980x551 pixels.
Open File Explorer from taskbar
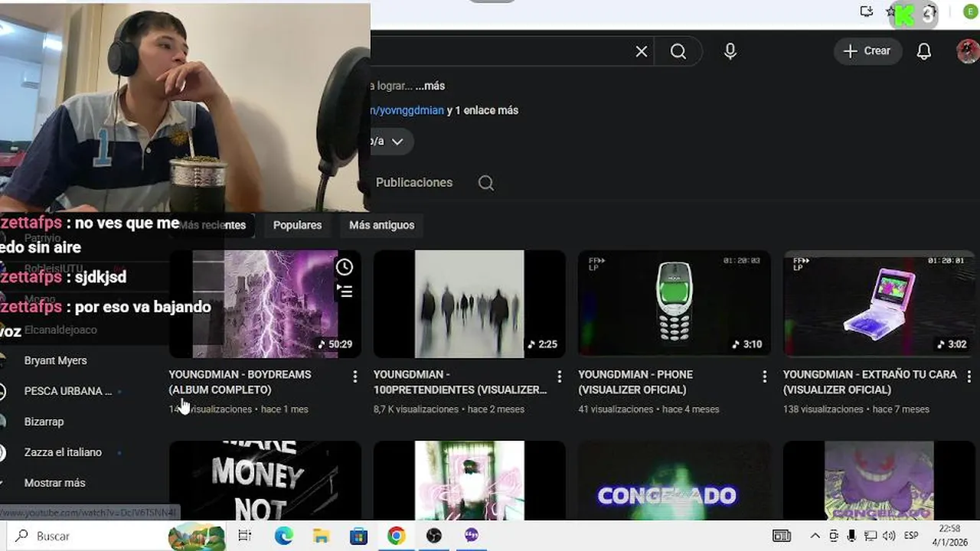click(x=321, y=536)
